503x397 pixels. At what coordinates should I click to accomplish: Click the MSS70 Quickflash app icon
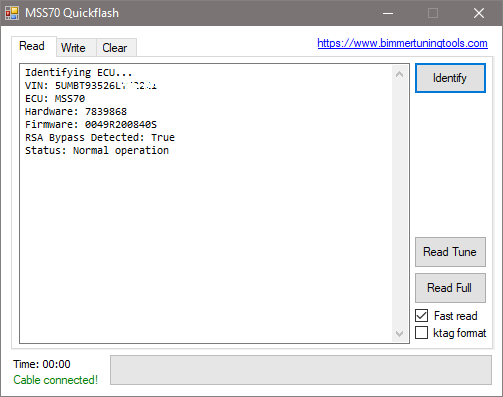pyautogui.click(x=12, y=13)
